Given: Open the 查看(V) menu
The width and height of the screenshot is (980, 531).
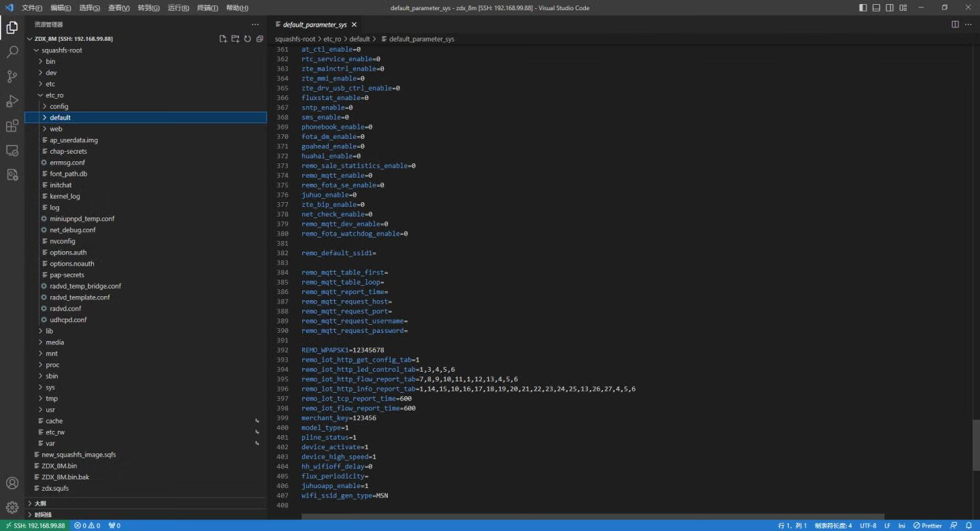Looking at the screenshot, I should (118, 8).
